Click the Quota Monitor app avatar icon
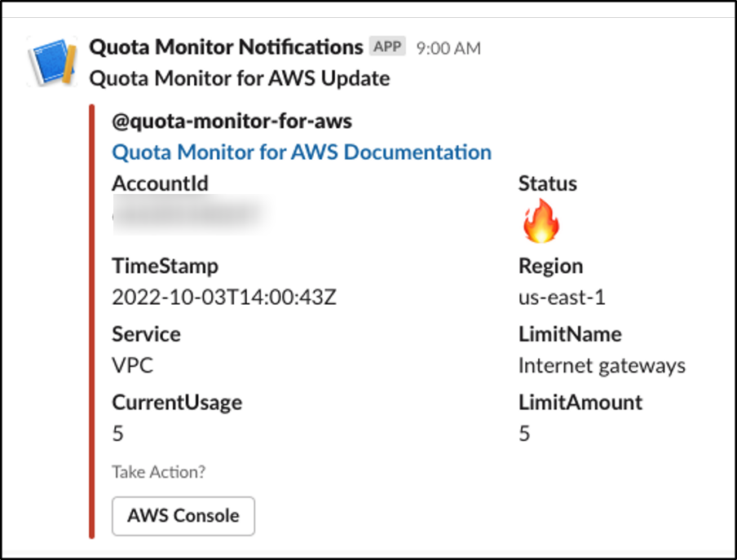This screenshot has width=737, height=560. click(x=52, y=62)
